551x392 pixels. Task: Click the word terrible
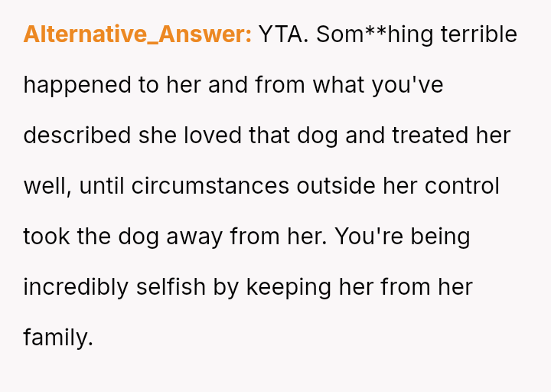478,34
